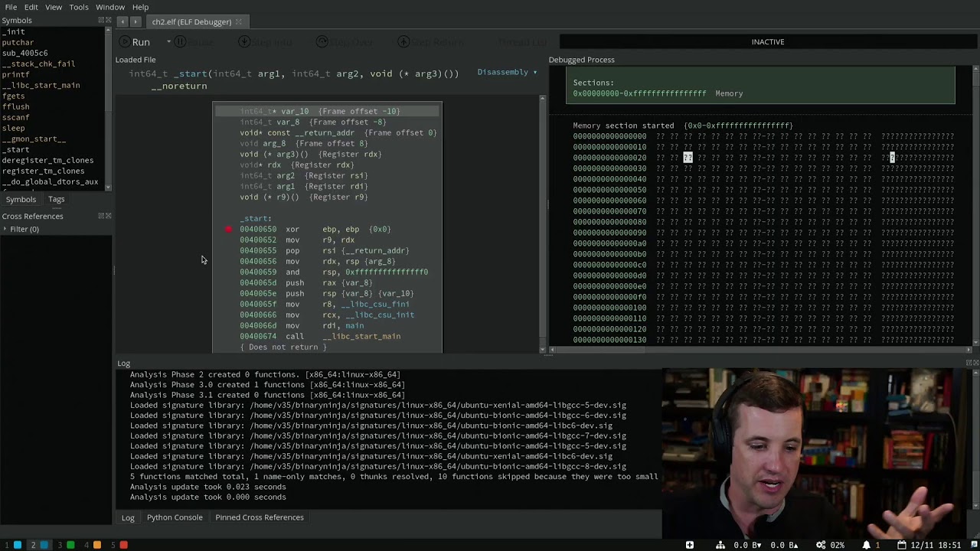Float the Cross References panel
The width and height of the screenshot is (980, 551).
point(100,216)
